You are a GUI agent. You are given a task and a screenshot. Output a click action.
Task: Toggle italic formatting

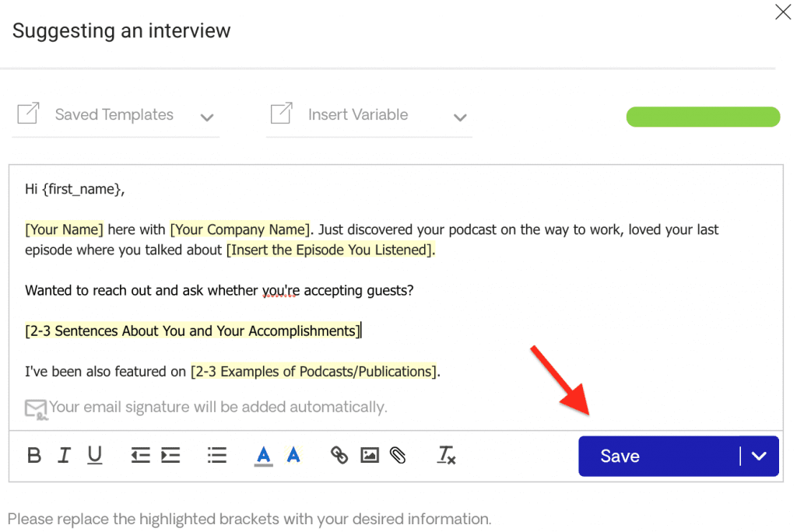pos(64,455)
